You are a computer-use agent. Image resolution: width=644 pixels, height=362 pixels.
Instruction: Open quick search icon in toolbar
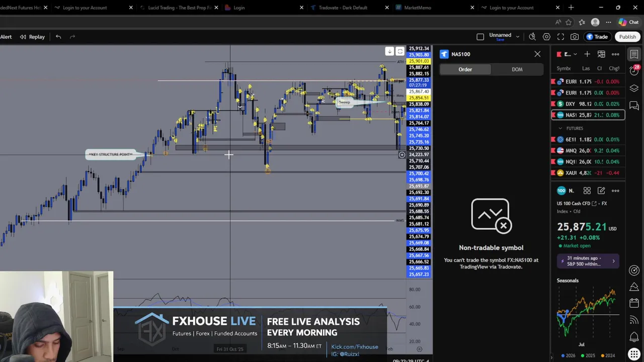[532, 37]
